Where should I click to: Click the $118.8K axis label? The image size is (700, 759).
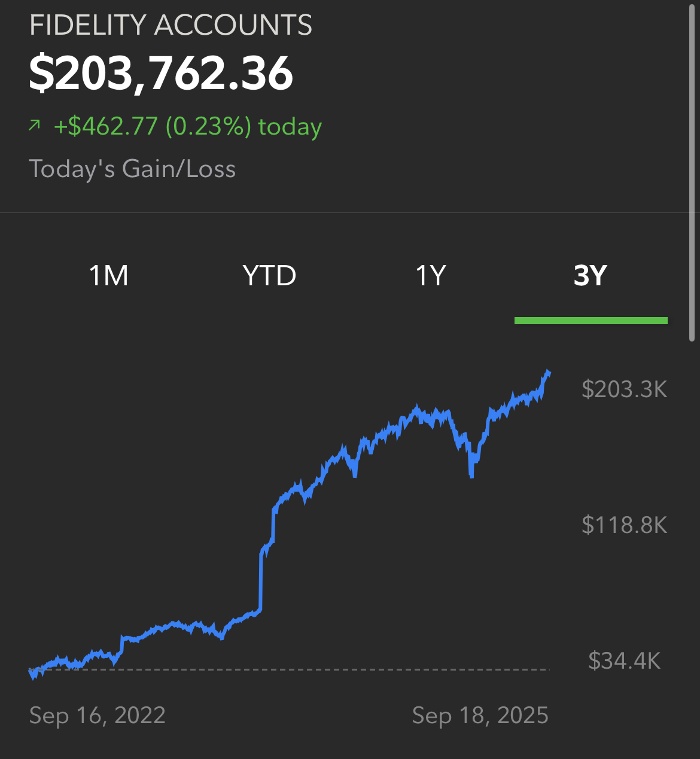coord(624,525)
